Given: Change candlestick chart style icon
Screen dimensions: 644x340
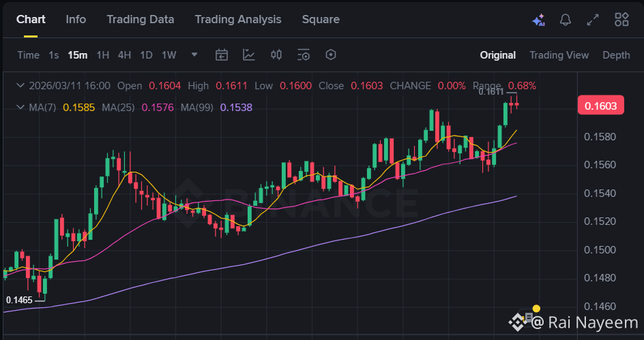Looking at the screenshot, I should [x=276, y=55].
